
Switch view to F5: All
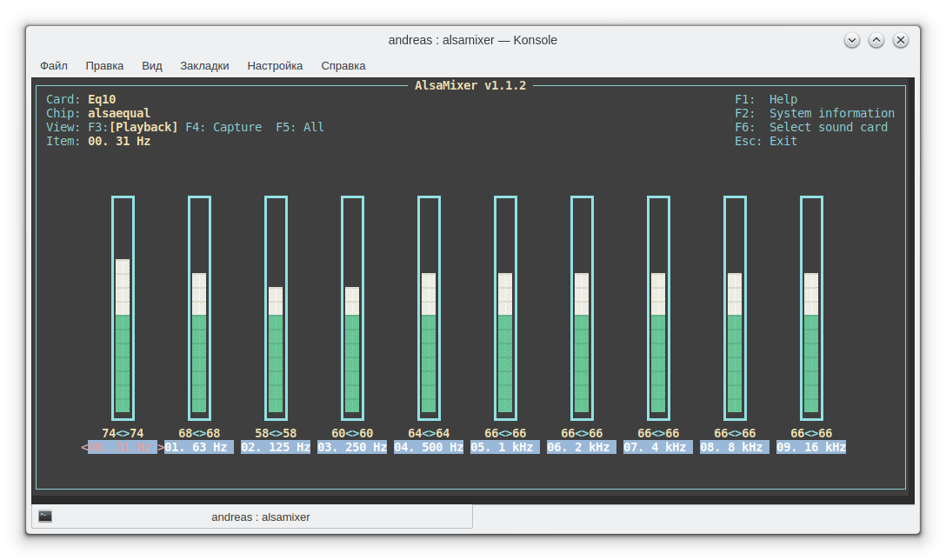pos(300,127)
